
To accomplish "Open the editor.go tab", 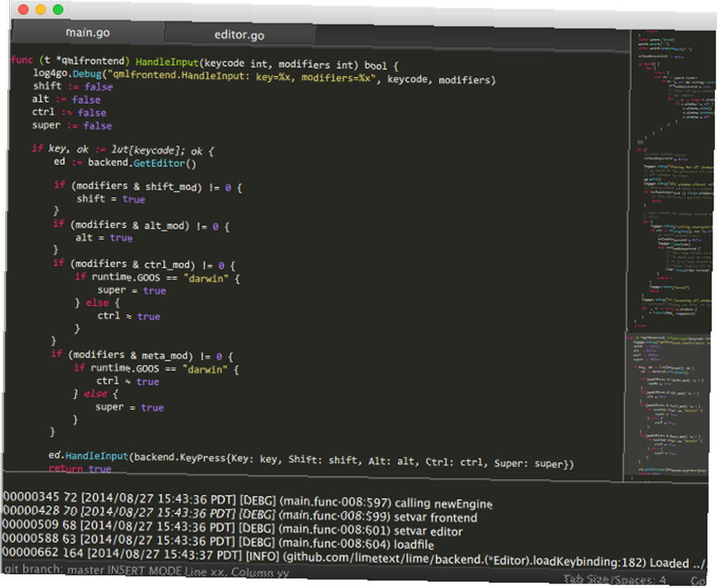I will [x=239, y=34].
